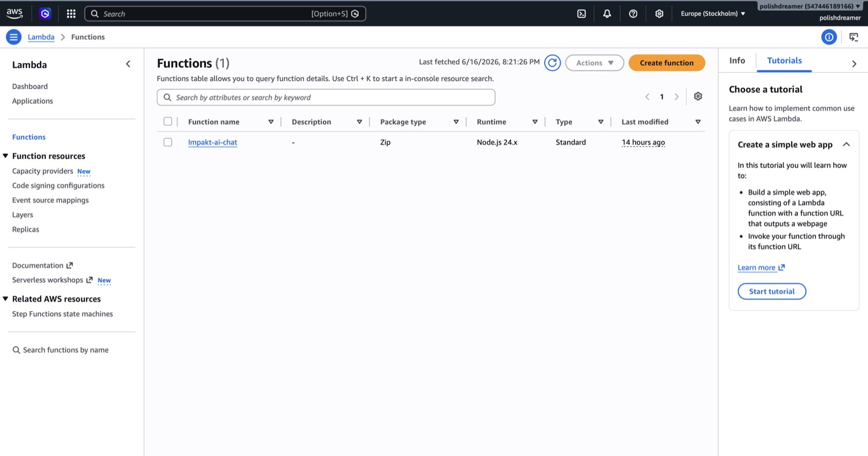
Task: Switch to the Info tab
Action: click(x=737, y=61)
